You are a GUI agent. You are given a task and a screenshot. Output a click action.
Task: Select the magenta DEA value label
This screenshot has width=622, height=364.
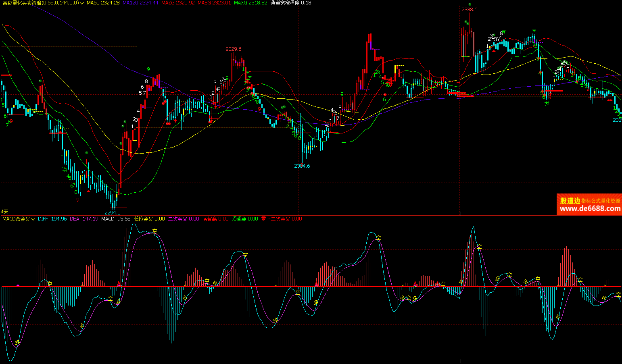pyautogui.click(x=84, y=219)
